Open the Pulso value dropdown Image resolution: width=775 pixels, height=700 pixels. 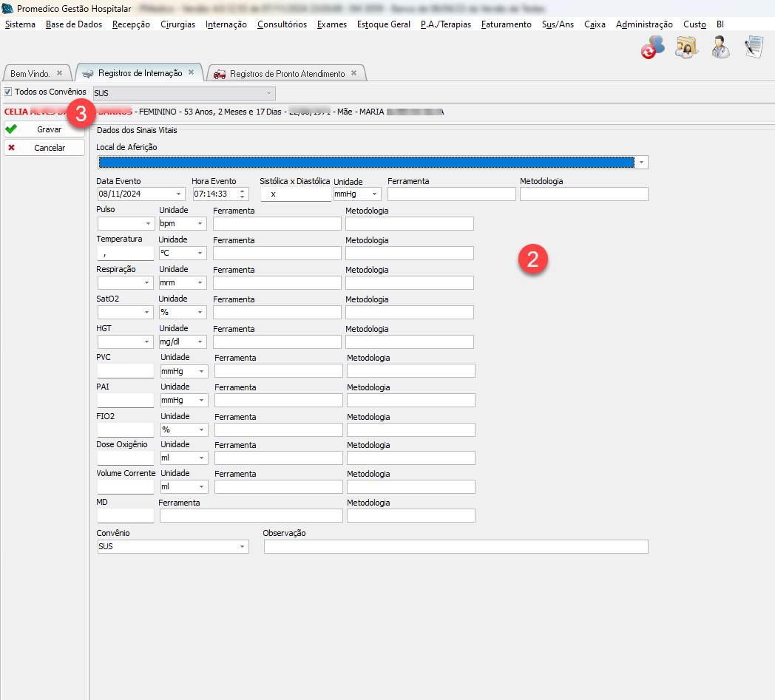click(147, 223)
